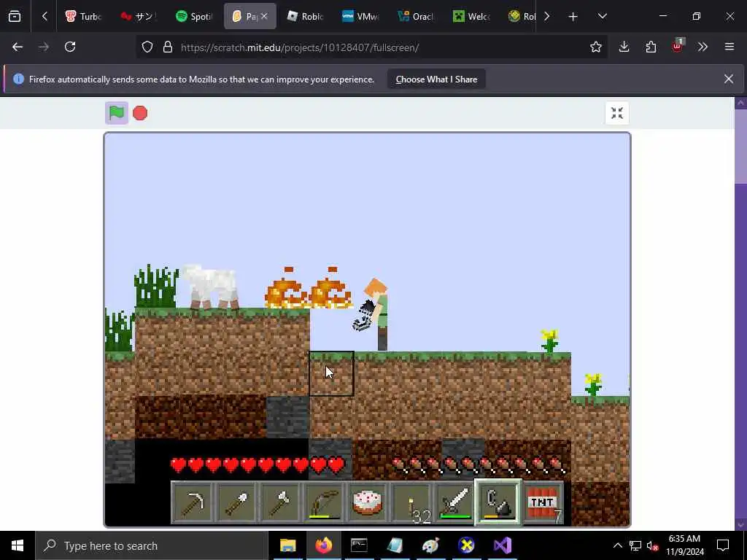The height and width of the screenshot is (560, 747).
Task: Select the torch stack of 32
Action: click(411, 503)
